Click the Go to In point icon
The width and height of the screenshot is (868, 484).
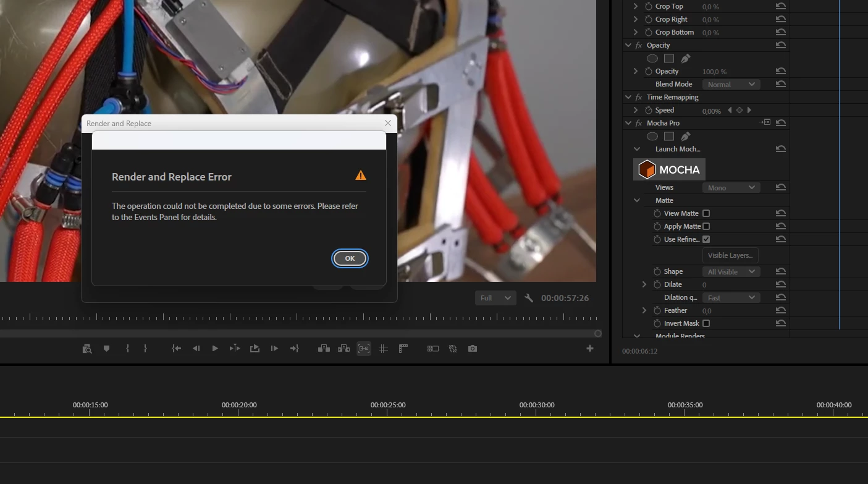coord(177,349)
